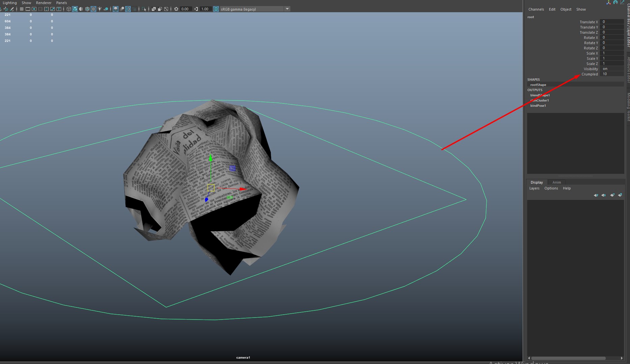Click the film gate icon
This screenshot has height=364, width=630.
pos(28,9)
